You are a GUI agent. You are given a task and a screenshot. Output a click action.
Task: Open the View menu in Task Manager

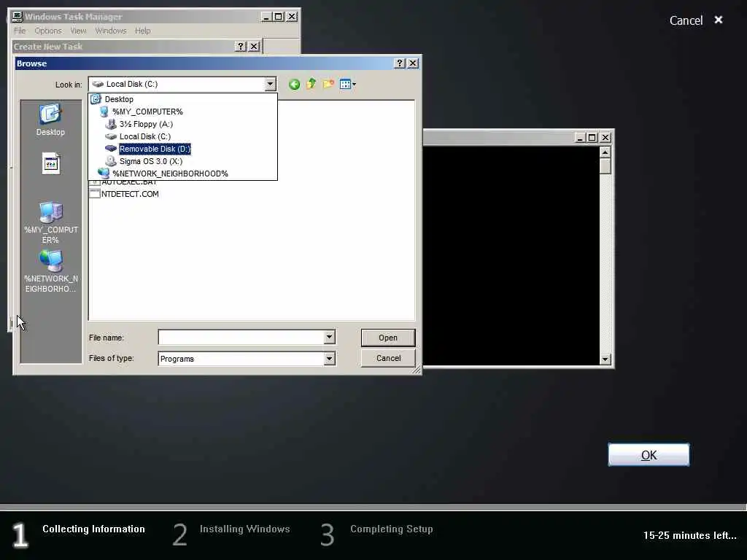tap(79, 31)
